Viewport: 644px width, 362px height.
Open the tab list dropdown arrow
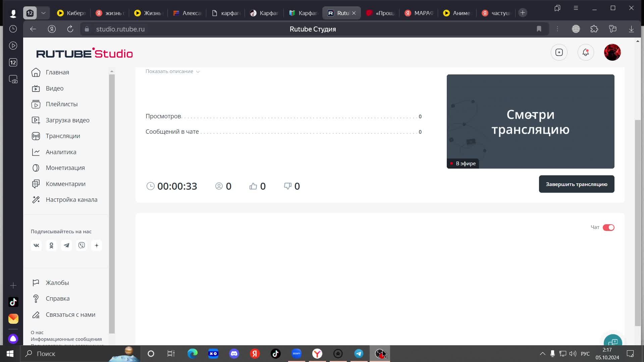coord(43,13)
